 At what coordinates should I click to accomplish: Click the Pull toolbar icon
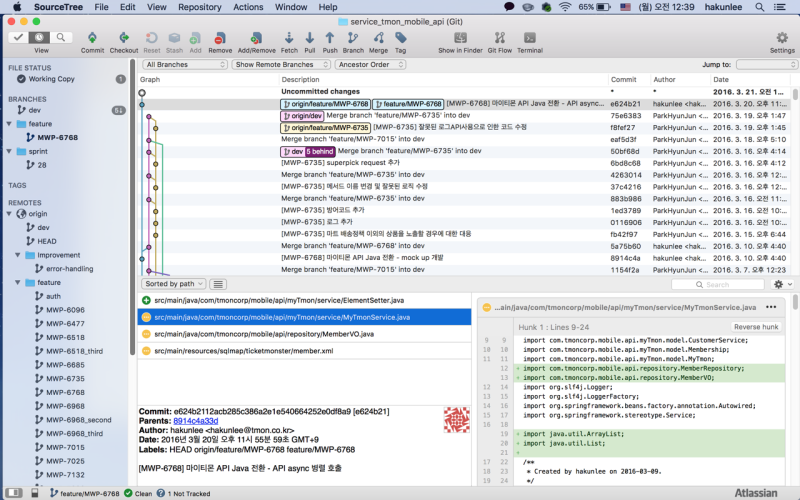click(x=310, y=38)
